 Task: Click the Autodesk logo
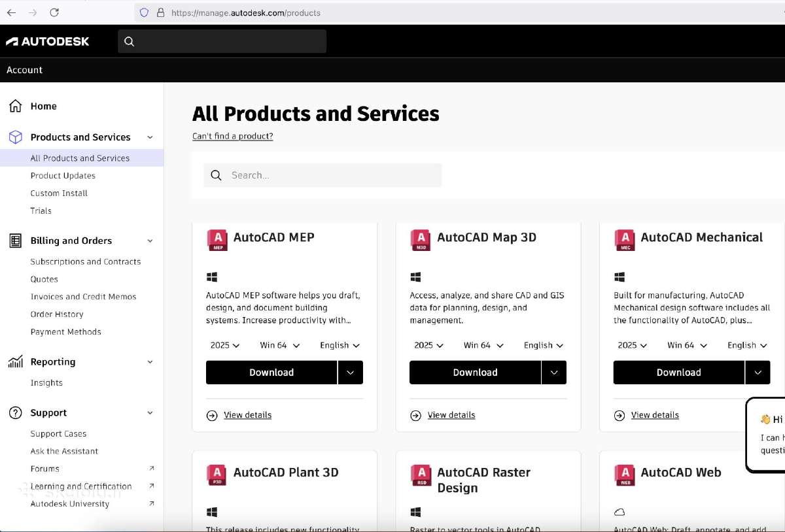point(48,41)
